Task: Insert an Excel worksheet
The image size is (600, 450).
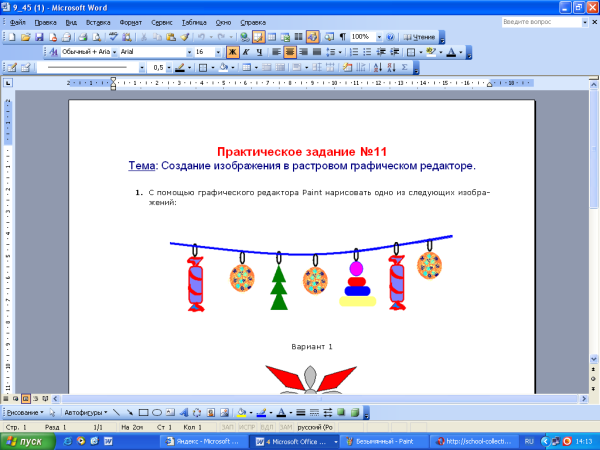Action: (285, 37)
